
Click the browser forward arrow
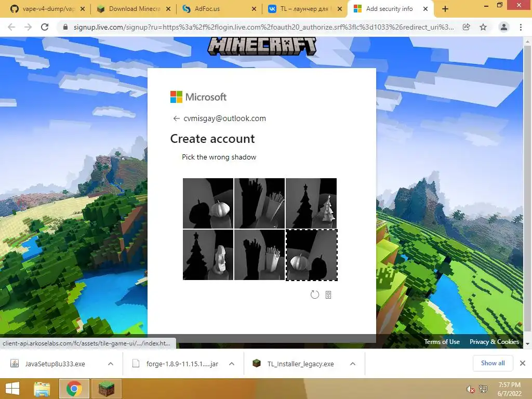[28, 27]
